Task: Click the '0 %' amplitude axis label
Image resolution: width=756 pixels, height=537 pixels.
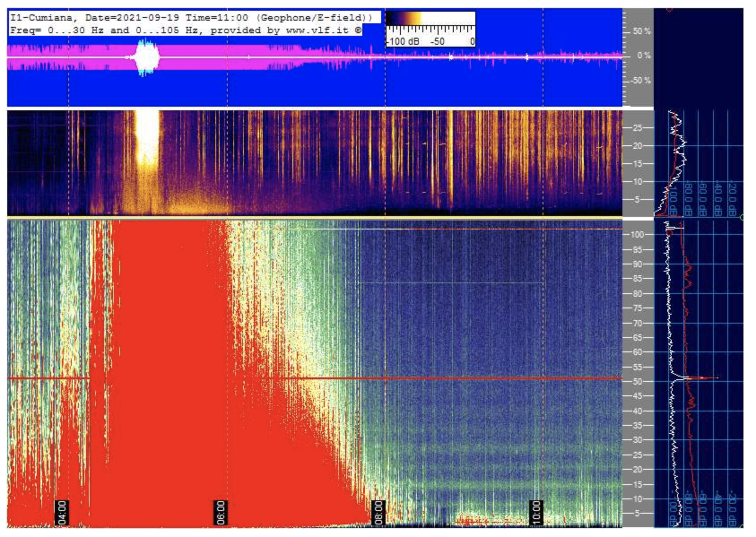Action: pyautogui.click(x=644, y=56)
